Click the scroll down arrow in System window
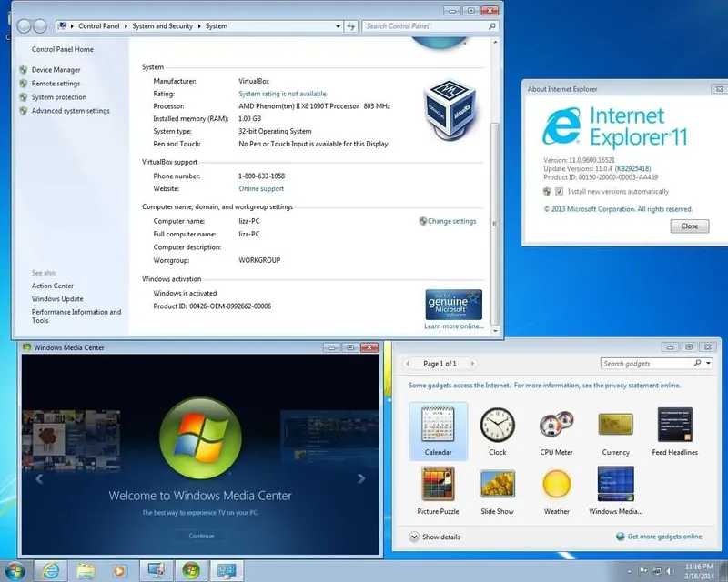 coord(495,330)
